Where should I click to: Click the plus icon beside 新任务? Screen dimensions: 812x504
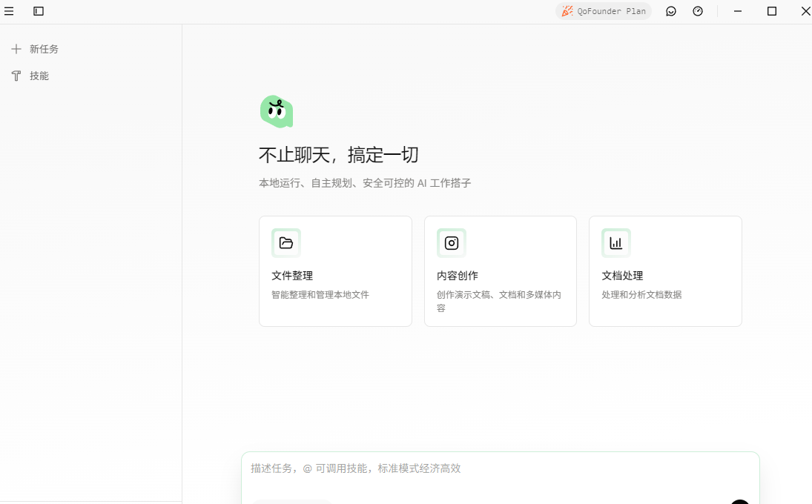click(16, 49)
